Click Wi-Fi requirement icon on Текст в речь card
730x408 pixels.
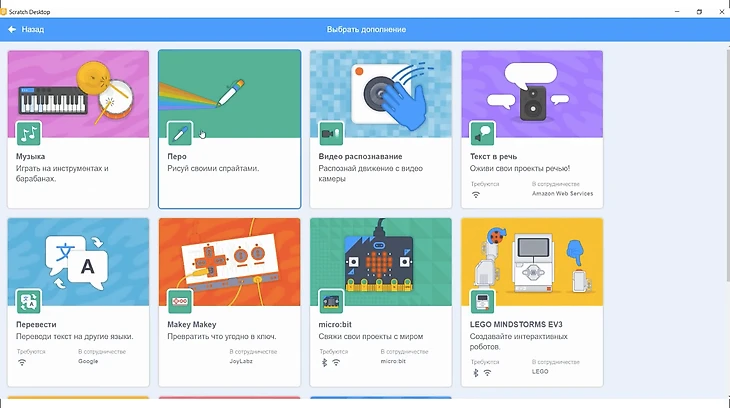pos(476,195)
